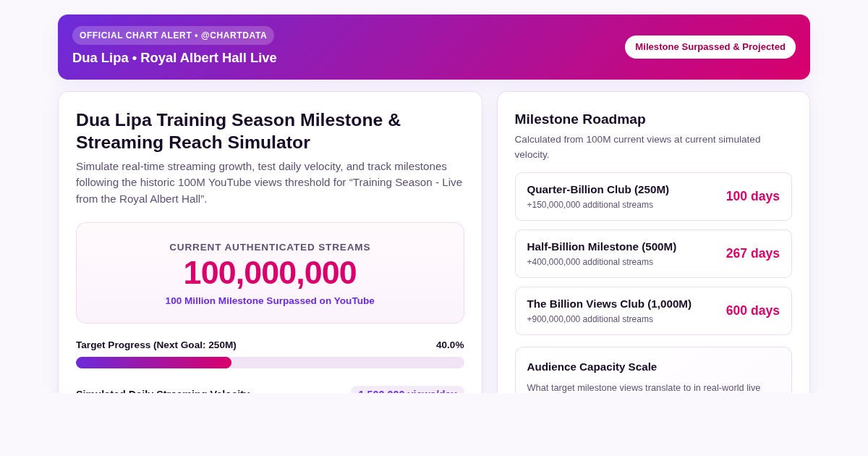This screenshot has height=456, width=868.
Task: Open the Quarter-Billion Club (250M) card
Action: pos(653,196)
